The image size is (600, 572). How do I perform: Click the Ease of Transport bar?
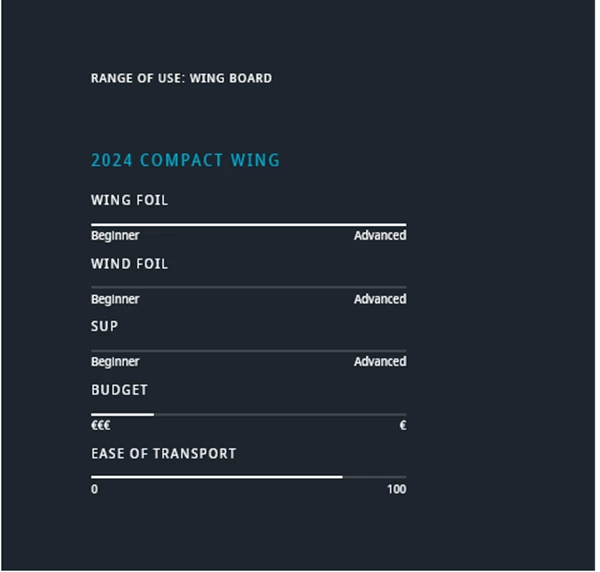[248, 477]
